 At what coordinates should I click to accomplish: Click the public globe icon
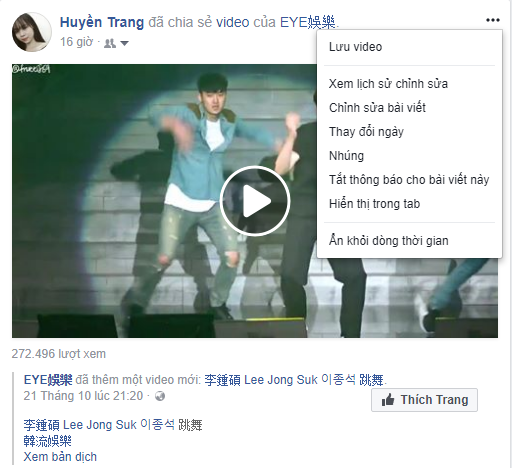click(160, 396)
